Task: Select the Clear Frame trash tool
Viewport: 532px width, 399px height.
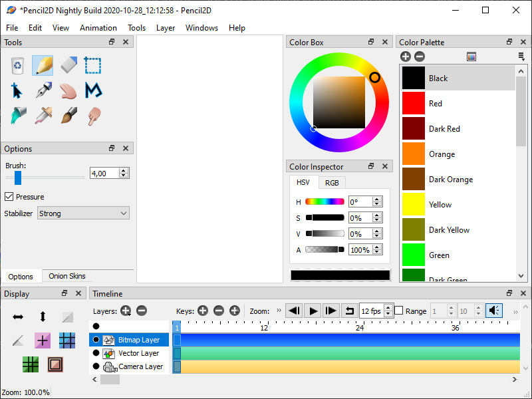Action: tap(17, 65)
